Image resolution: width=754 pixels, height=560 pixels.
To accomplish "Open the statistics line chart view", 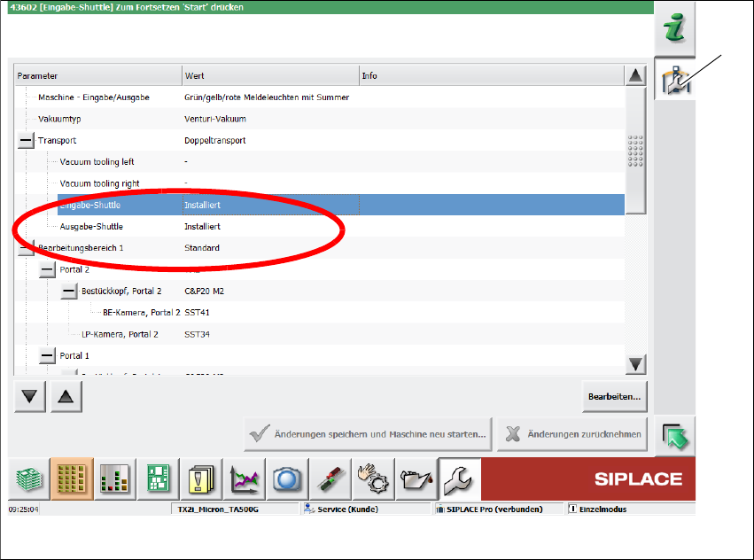I will [245, 479].
